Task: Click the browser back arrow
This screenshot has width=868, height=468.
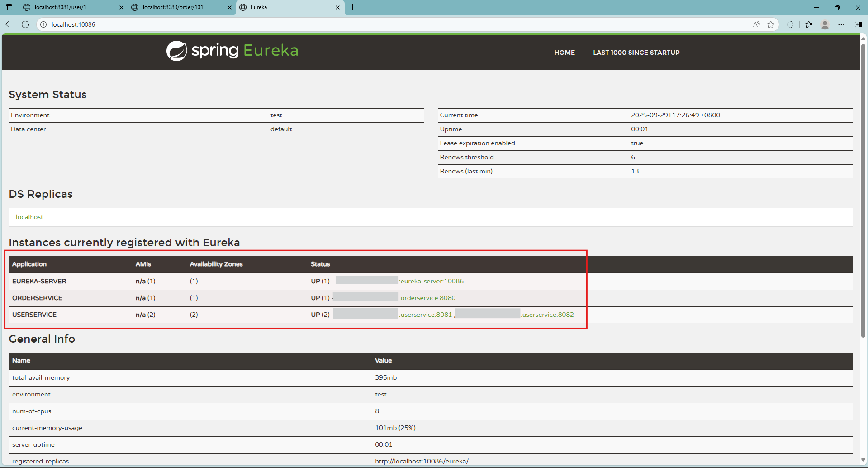Action: tap(9, 24)
